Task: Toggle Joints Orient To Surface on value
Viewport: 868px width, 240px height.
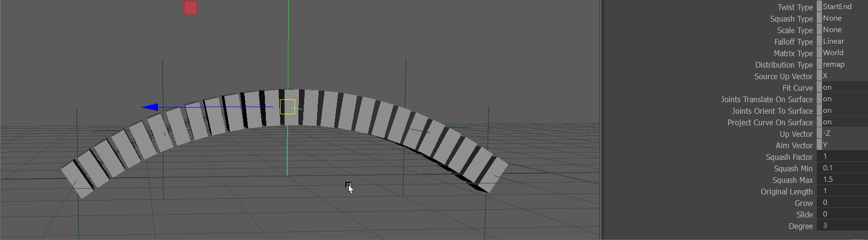Action: (x=843, y=110)
